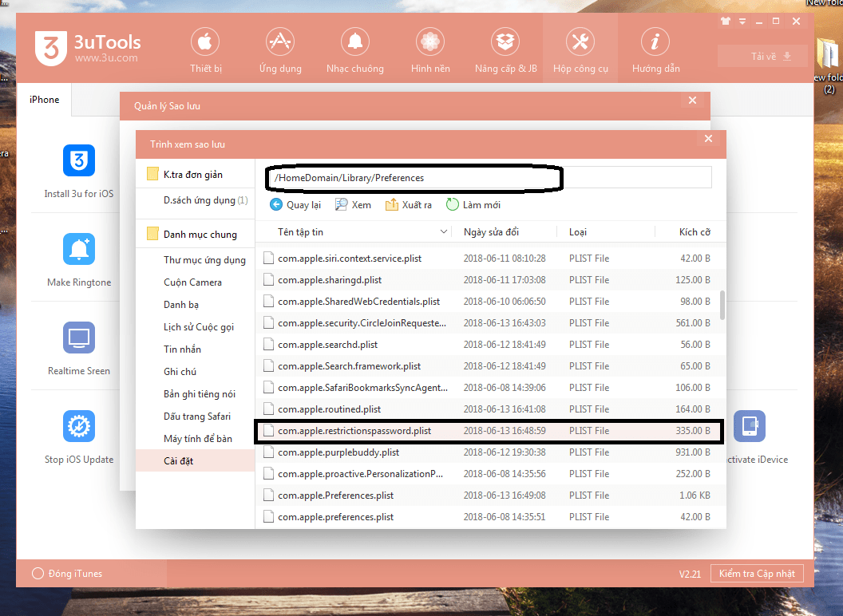
Task: Click Kiểm tra Cập nhật button
Action: pyautogui.click(x=757, y=574)
